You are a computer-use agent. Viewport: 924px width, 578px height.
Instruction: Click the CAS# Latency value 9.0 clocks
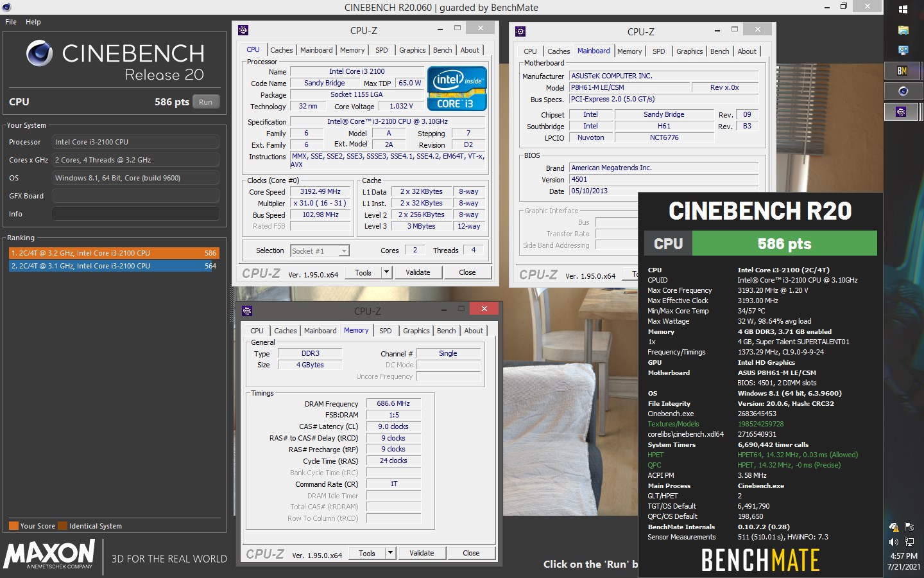(x=393, y=426)
